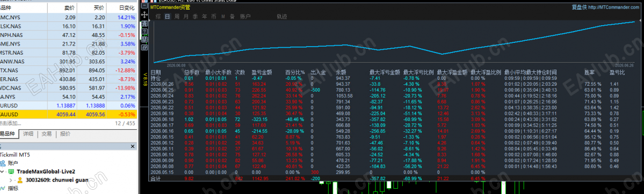Click the overlapping-windows restore icon
This screenshot has height=194, width=644.
coord(144,47)
